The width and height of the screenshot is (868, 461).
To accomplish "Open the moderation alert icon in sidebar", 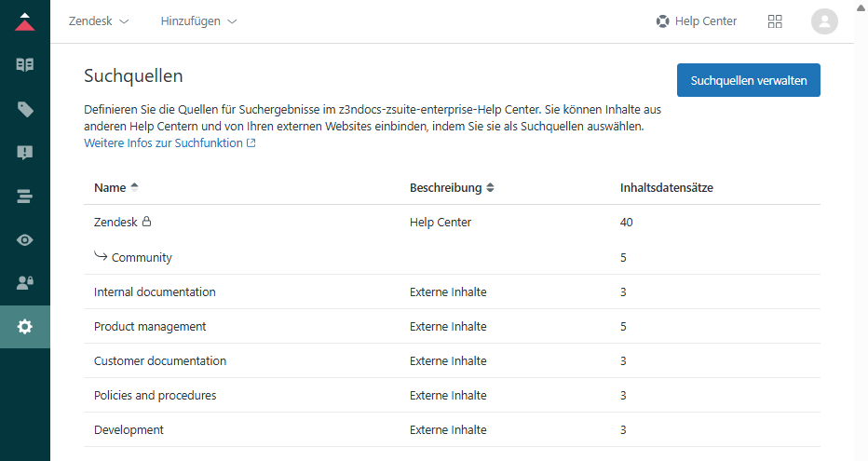I will (25, 153).
